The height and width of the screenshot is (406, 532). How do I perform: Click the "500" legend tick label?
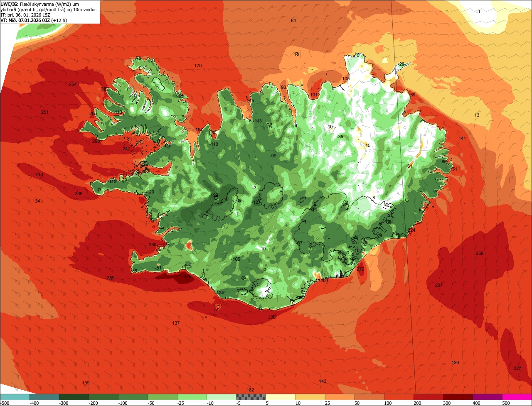pyautogui.click(x=506, y=403)
